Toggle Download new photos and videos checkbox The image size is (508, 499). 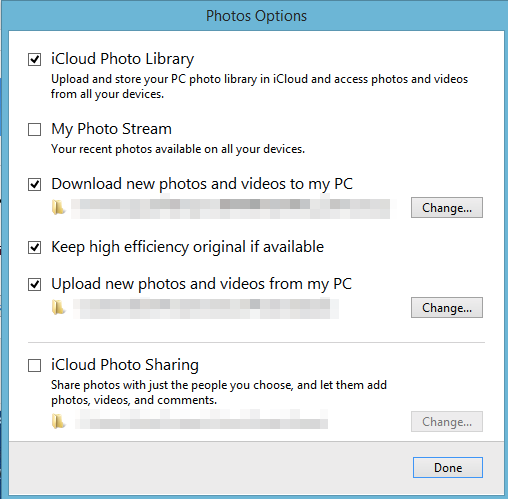pyautogui.click(x=34, y=185)
